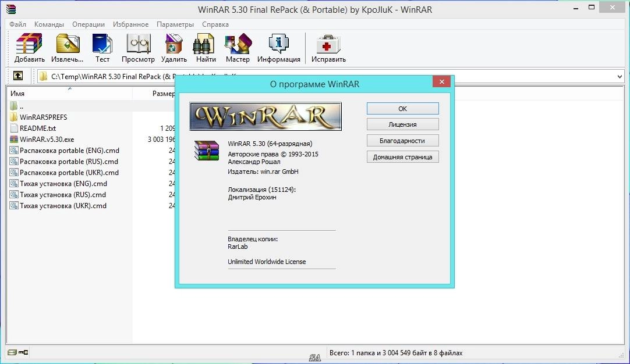Viewport: 630px width, 364px height.
Task: Open the Домашняя страница button
Action: point(402,157)
